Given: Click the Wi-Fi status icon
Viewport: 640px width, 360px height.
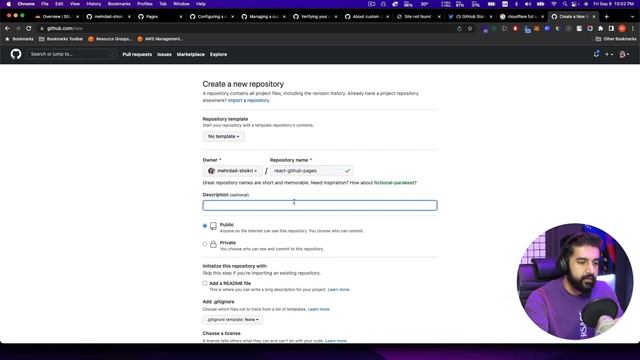Looking at the screenshot, I should tap(554, 4).
